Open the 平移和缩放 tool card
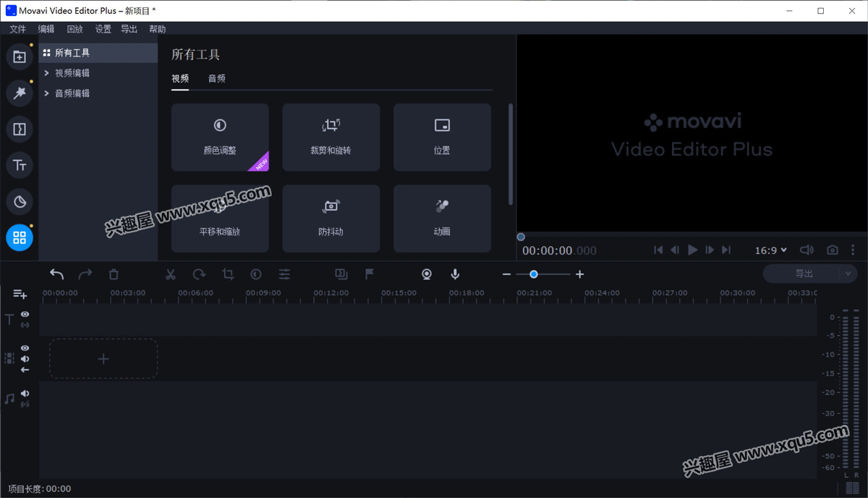 [220, 219]
